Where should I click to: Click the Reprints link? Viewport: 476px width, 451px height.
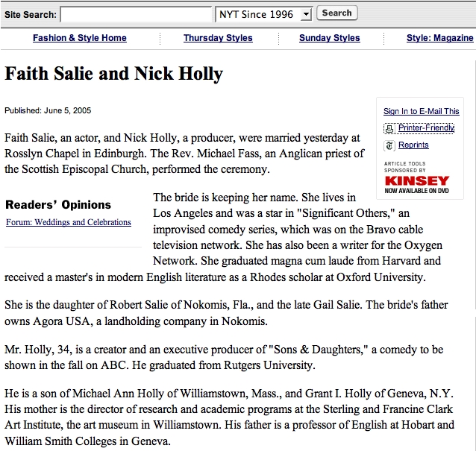(x=413, y=145)
